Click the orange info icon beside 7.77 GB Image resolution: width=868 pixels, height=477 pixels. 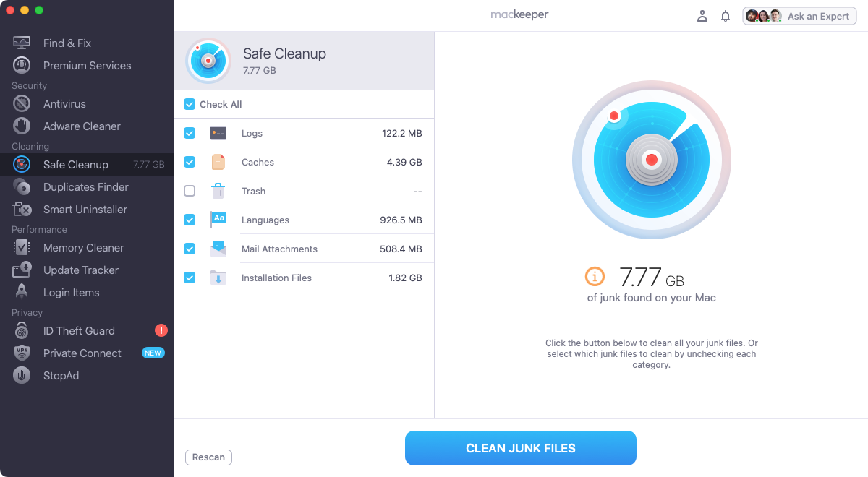[595, 276]
